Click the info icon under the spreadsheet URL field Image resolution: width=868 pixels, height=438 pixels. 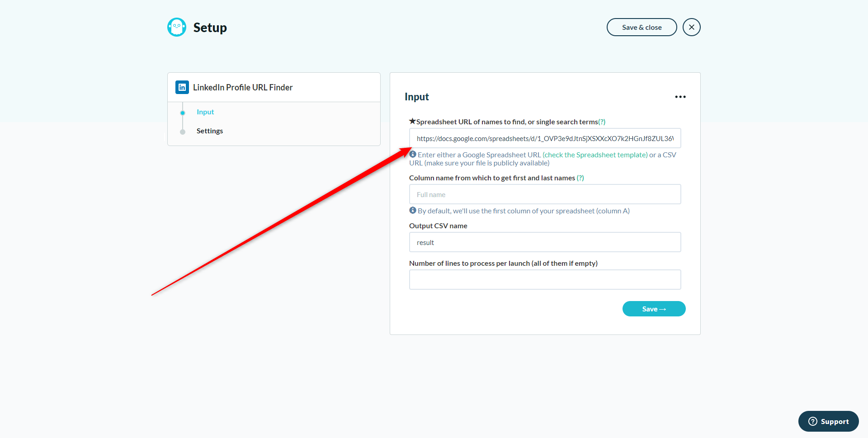pyautogui.click(x=413, y=154)
